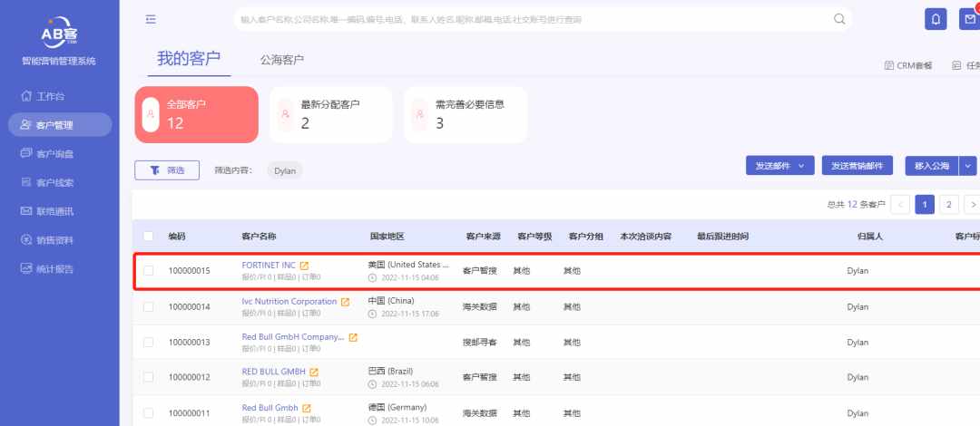Click the search magnifier icon

pos(839,19)
